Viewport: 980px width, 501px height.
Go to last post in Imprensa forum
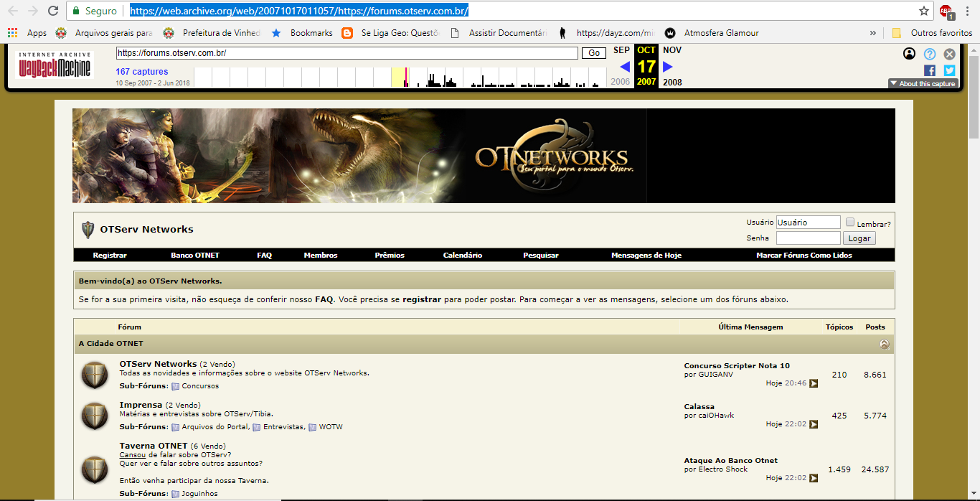tap(814, 424)
